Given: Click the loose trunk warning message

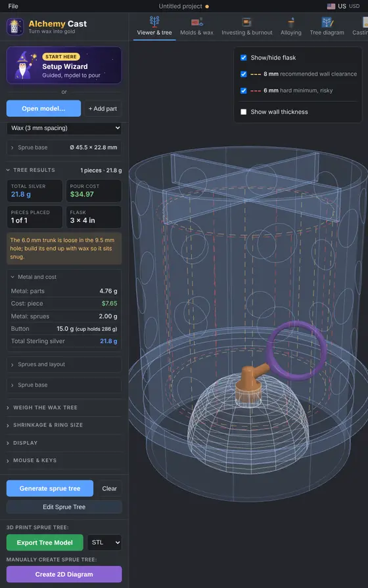Looking at the screenshot, I should (x=64, y=248).
